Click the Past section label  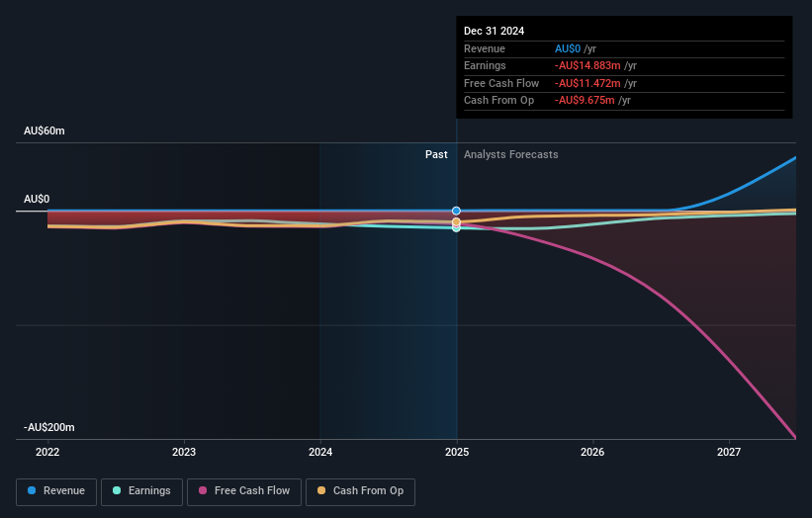click(436, 154)
